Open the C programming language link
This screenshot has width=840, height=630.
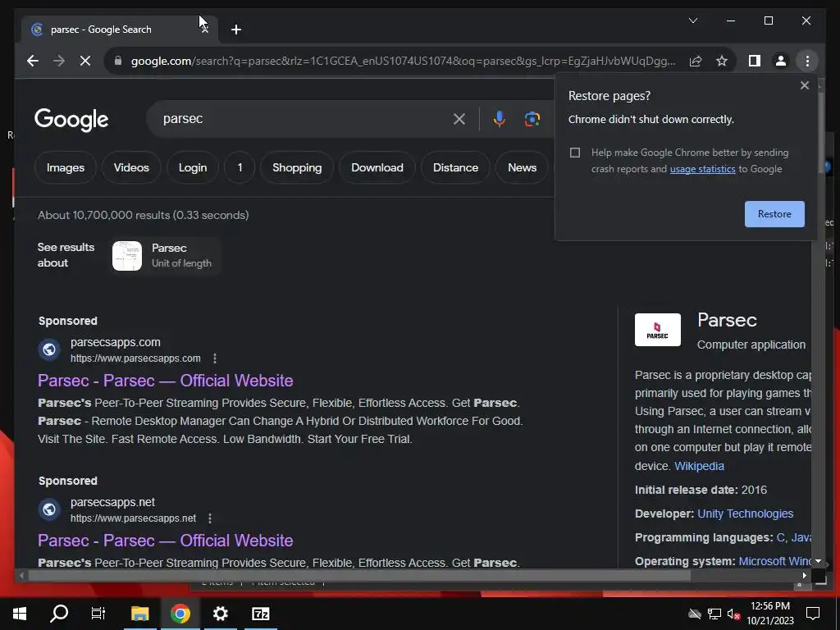(781, 537)
